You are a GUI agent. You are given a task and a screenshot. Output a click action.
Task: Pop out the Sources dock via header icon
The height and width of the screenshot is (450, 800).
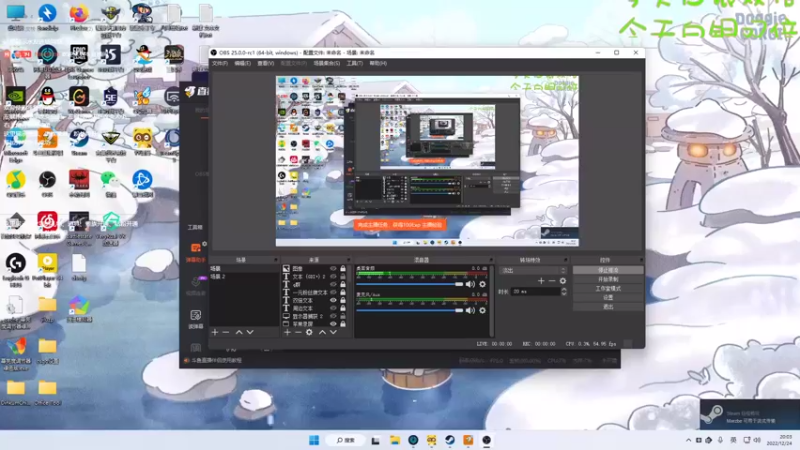pos(348,260)
